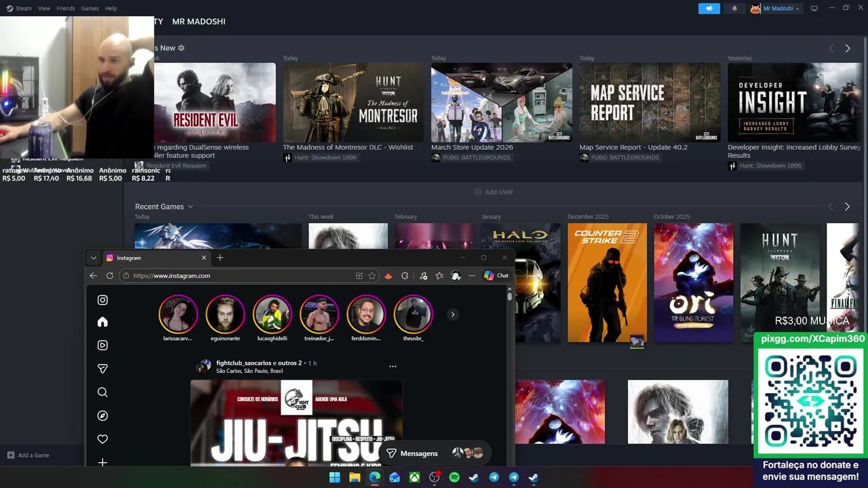Image resolution: width=868 pixels, height=488 pixels.
Task: Open Instagram Search magnifier
Action: coord(102,392)
